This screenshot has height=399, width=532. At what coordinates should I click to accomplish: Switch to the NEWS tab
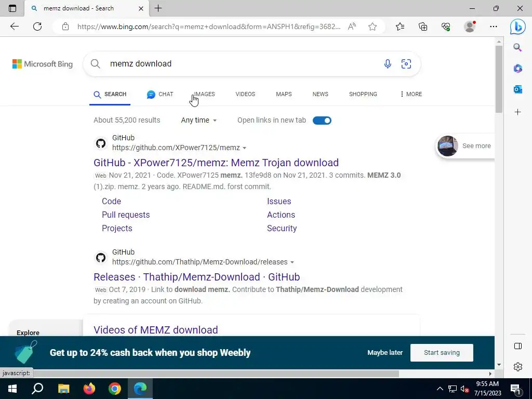(320, 94)
